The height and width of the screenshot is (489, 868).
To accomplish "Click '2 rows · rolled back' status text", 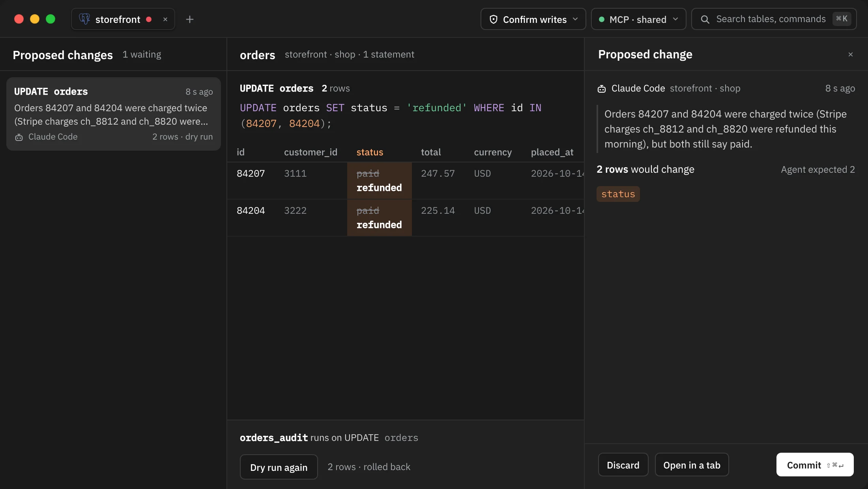I will [x=369, y=467].
